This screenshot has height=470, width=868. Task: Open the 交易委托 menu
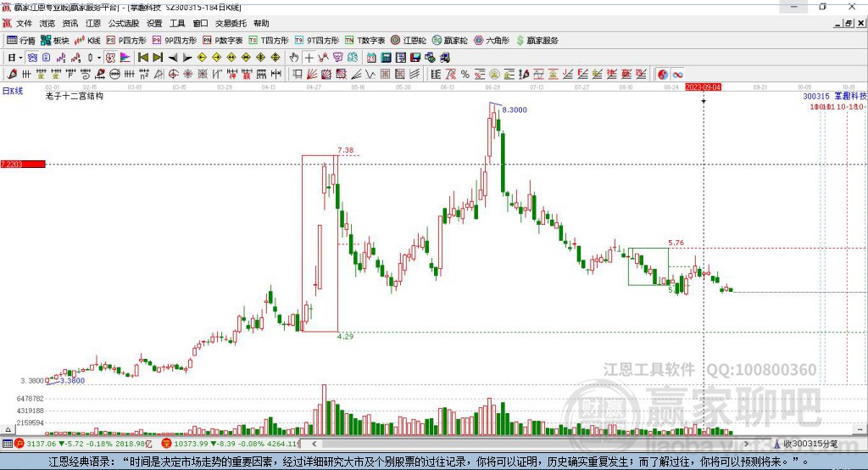click(x=231, y=23)
